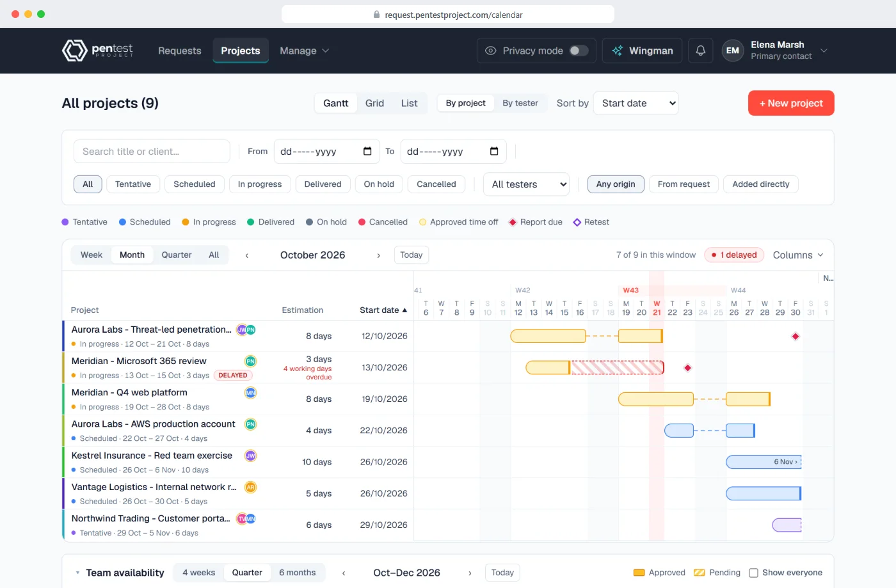Switch timeline to Week range

click(x=92, y=255)
